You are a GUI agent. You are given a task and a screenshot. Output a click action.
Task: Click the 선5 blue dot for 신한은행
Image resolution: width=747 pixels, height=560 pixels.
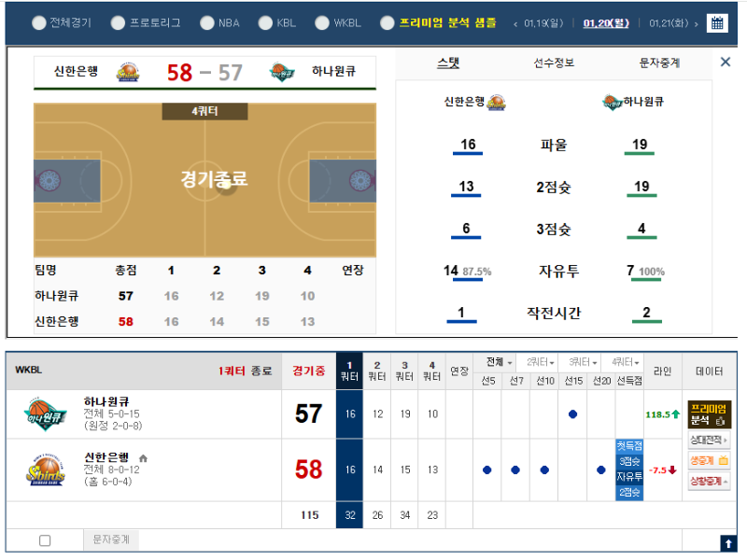click(x=486, y=470)
